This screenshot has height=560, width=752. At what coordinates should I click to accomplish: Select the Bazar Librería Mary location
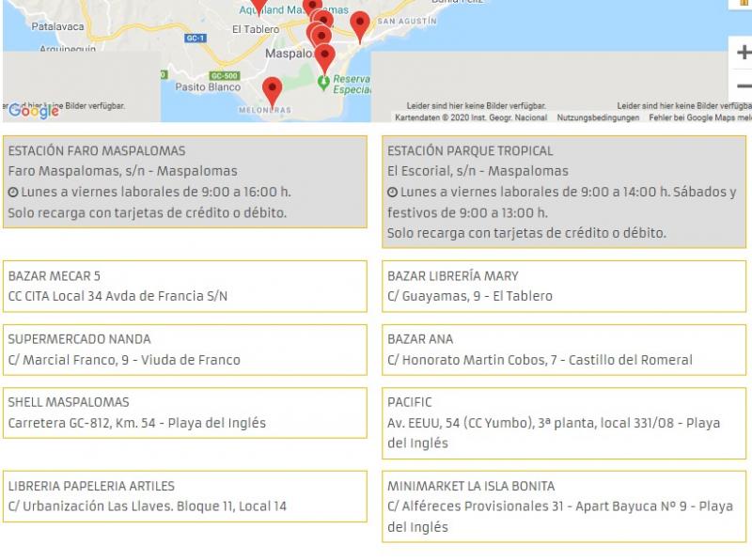564,286
